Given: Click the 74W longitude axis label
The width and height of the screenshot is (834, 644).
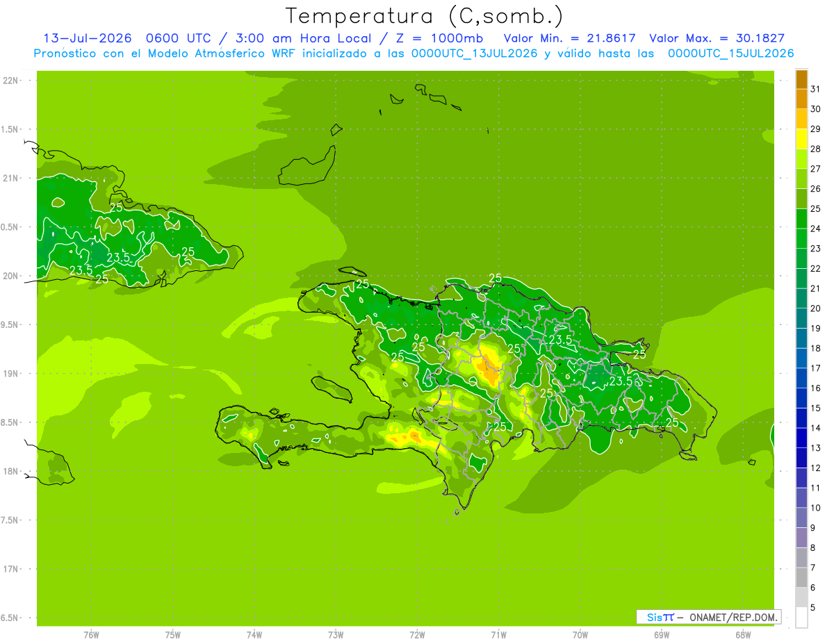Looking at the screenshot, I should coord(254,635).
